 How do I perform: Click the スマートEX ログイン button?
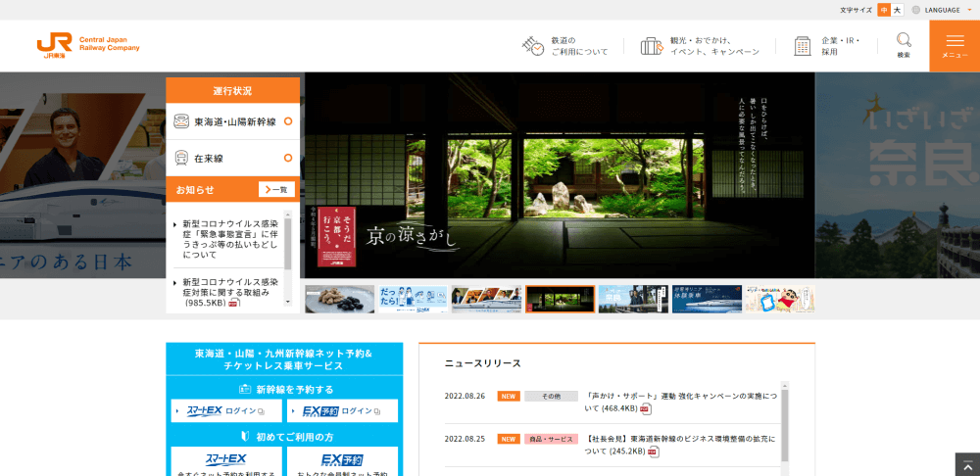click(x=227, y=411)
